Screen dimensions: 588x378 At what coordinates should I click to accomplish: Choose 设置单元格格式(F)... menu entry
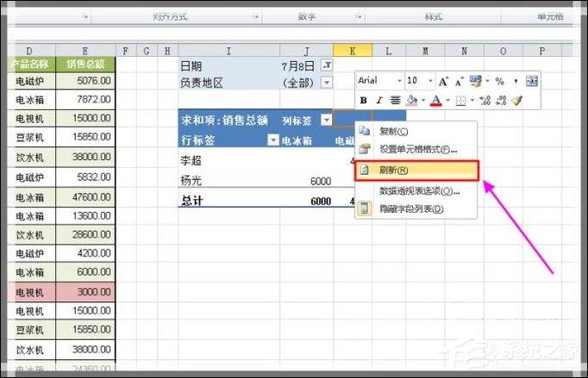(416, 150)
